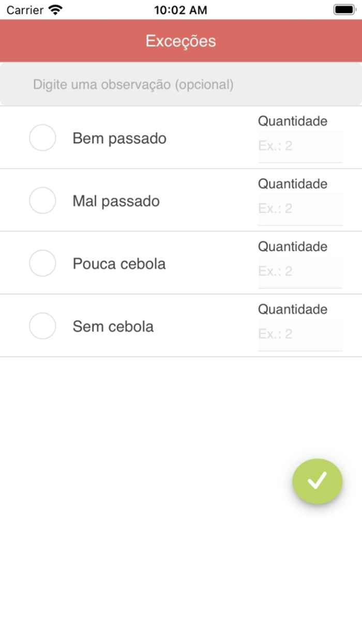The image size is (362, 644).
Task: Tap the green checkmark confirm button
Action: [317, 481]
